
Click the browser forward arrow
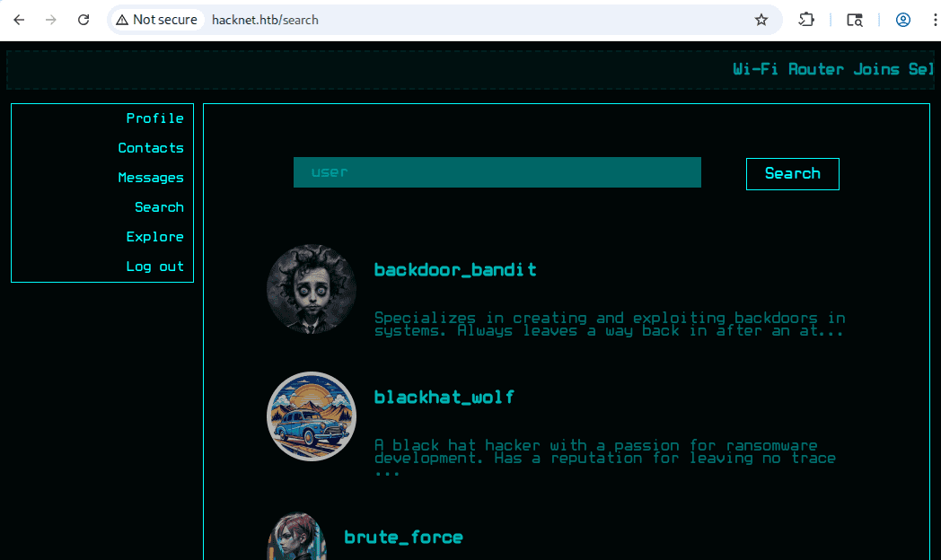tap(51, 20)
